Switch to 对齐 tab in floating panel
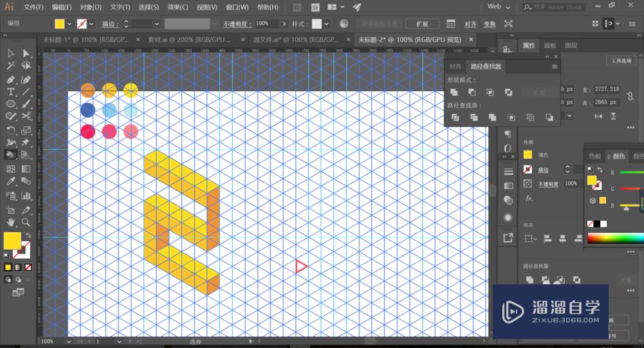The width and height of the screenshot is (644, 348). pyautogui.click(x=455, y=66)
